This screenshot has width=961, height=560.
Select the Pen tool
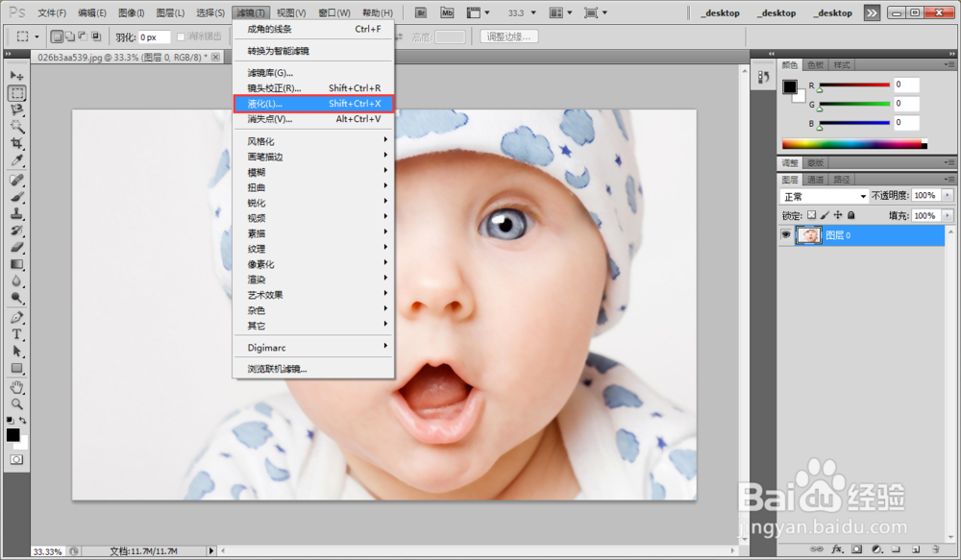pos(16,317)
